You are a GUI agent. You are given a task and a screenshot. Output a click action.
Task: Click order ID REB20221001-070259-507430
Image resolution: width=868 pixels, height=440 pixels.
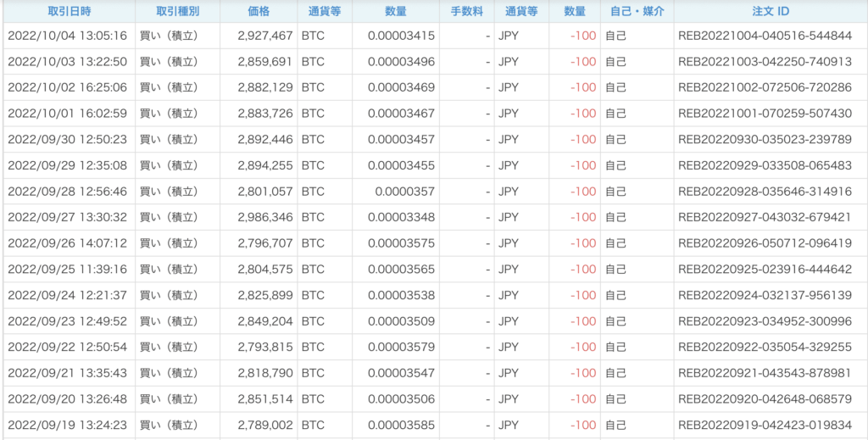765,114
